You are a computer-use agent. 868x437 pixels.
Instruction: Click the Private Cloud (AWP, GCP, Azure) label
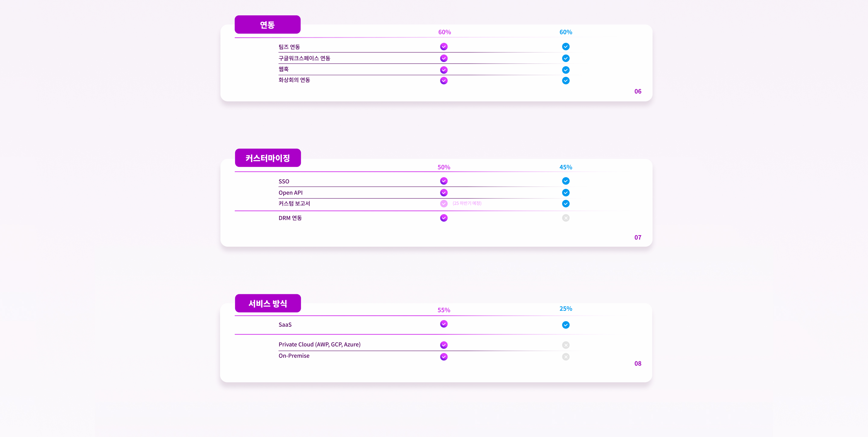point(319,345)
